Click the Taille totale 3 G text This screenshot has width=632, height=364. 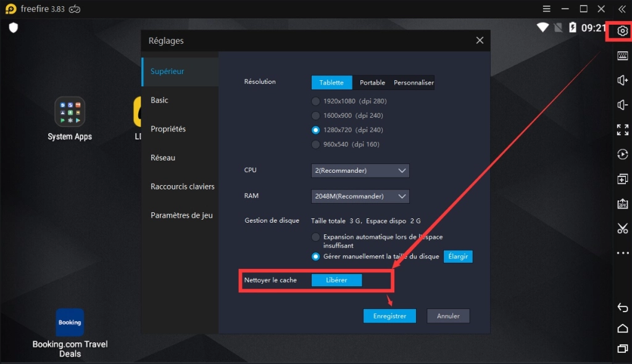point(335,221)
